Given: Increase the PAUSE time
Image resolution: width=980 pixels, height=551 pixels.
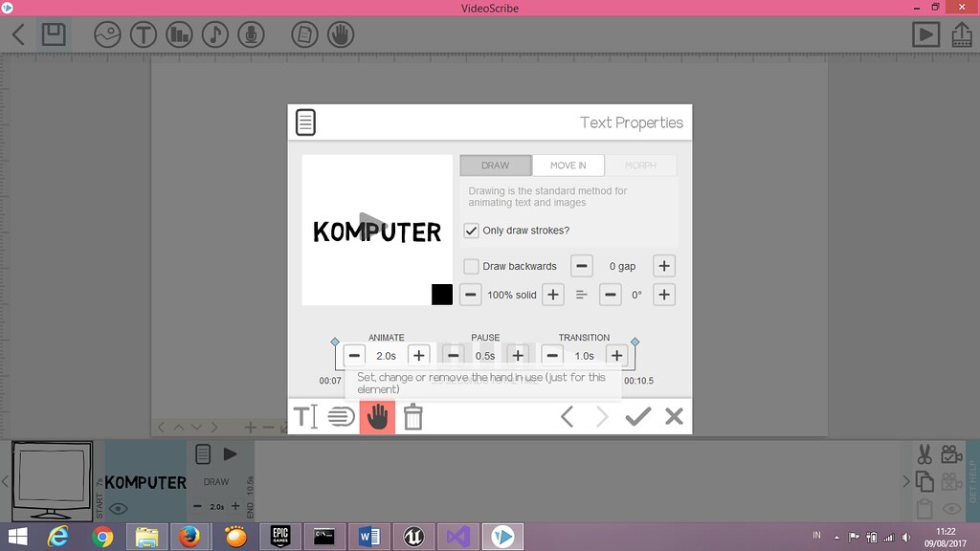Looking at the screenshot, I should click(x=518, y=356).
